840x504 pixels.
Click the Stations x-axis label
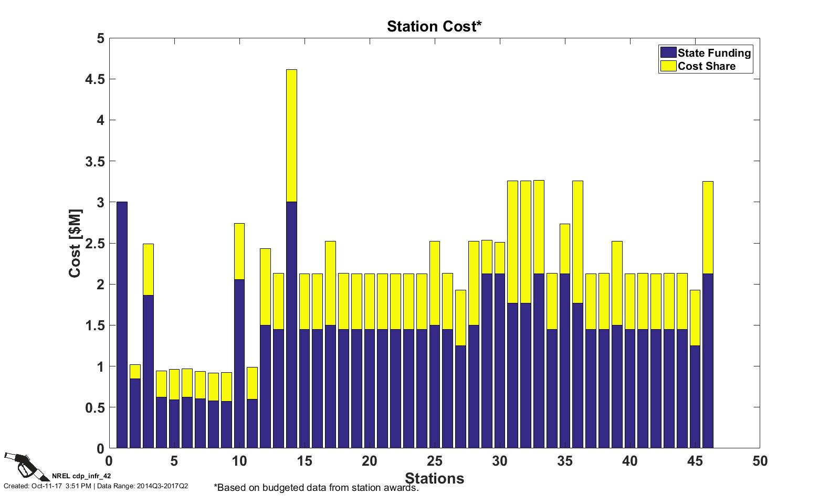pos(434,478)
